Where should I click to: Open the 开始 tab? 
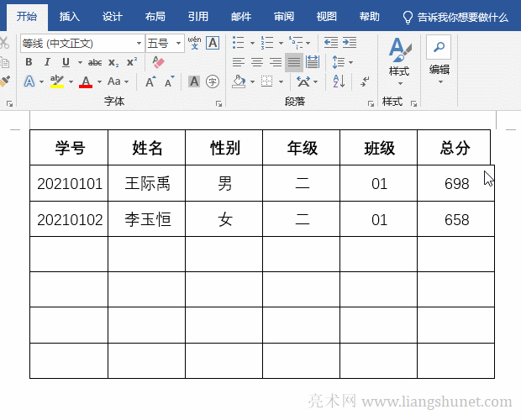click(27, 17)
